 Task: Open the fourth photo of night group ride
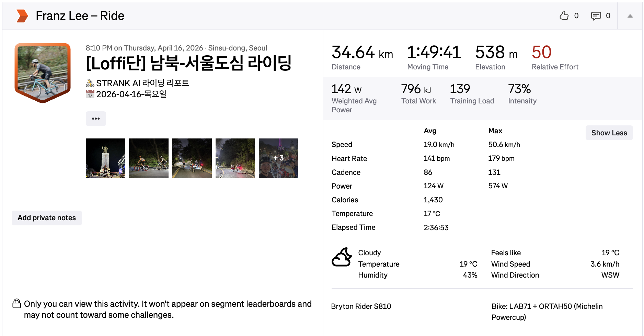(235, 158)
